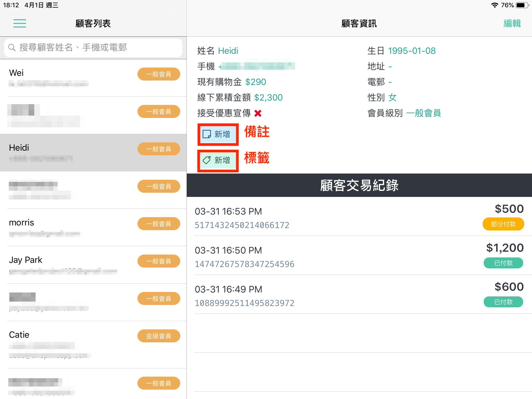Open the hamburger menu icon
532x399 pixels.
coord(20,23)
